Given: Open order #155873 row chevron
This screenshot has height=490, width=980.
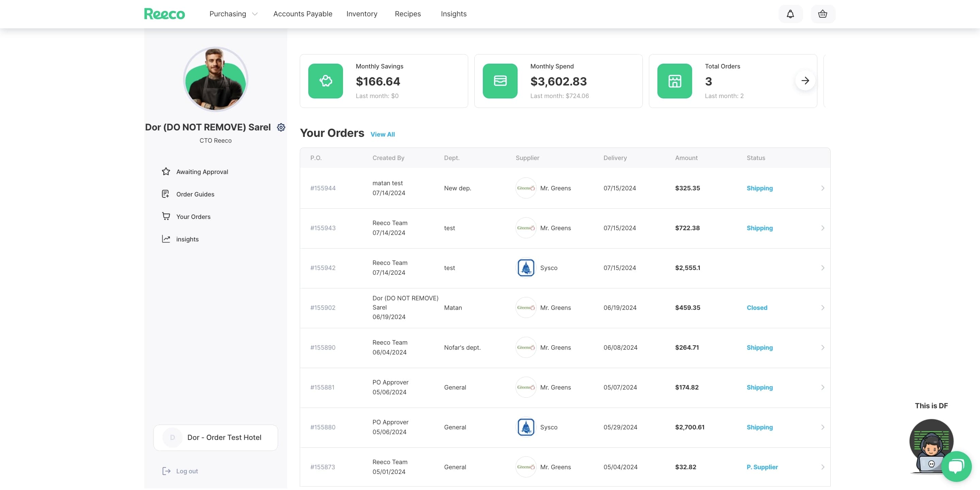Looking at the screenshot, I should pyautogui.click(x=822, y=467).
